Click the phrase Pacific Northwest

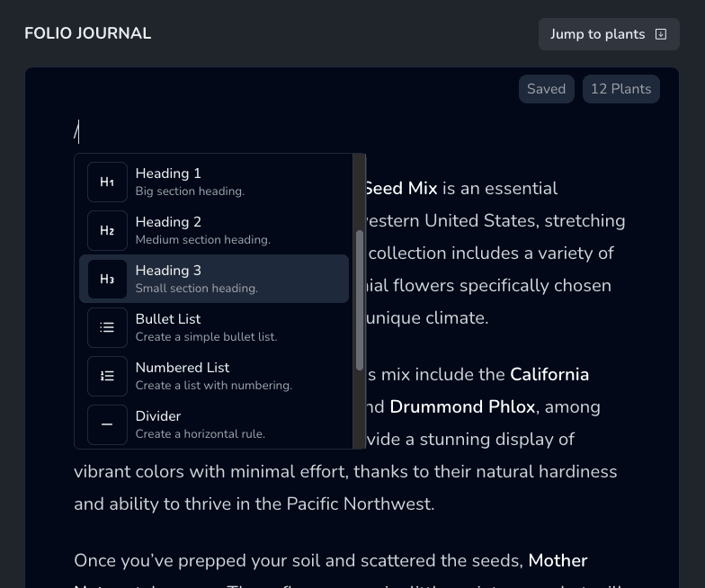360,503
